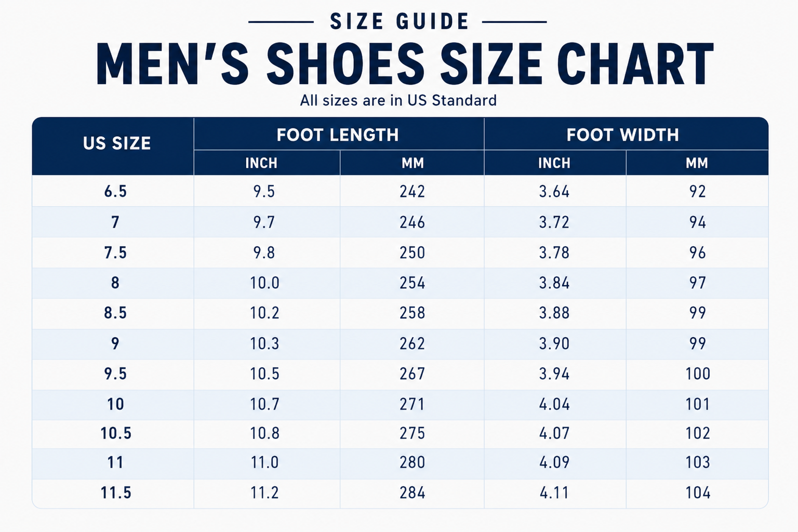Image resolution: width=798 pixels, height=532 pixels.
Task: Select foot width 3.72 inch cell
Action: [554, 222]
